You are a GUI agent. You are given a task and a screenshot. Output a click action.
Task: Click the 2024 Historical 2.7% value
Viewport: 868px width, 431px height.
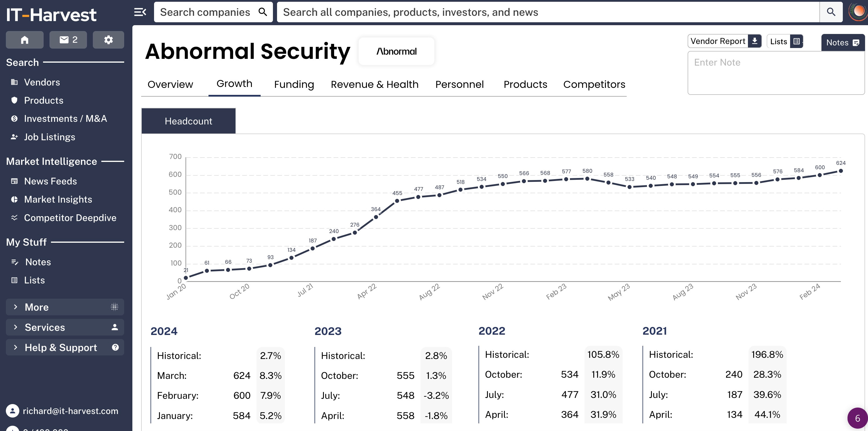pyautogui.click(x=271, y=355)
